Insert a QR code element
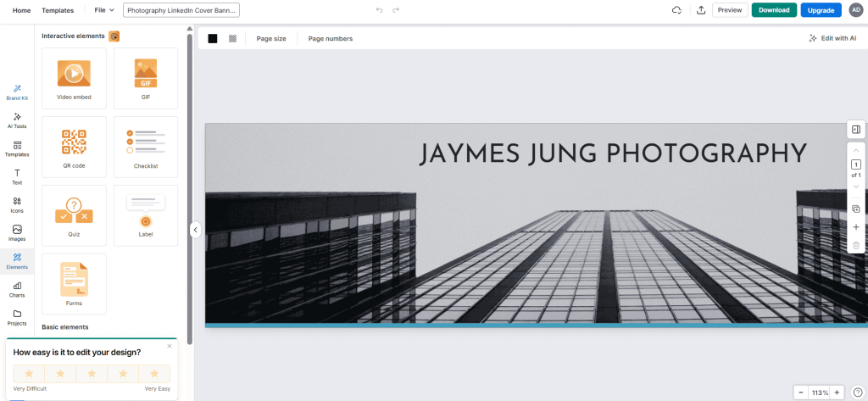 pos(74,147)
